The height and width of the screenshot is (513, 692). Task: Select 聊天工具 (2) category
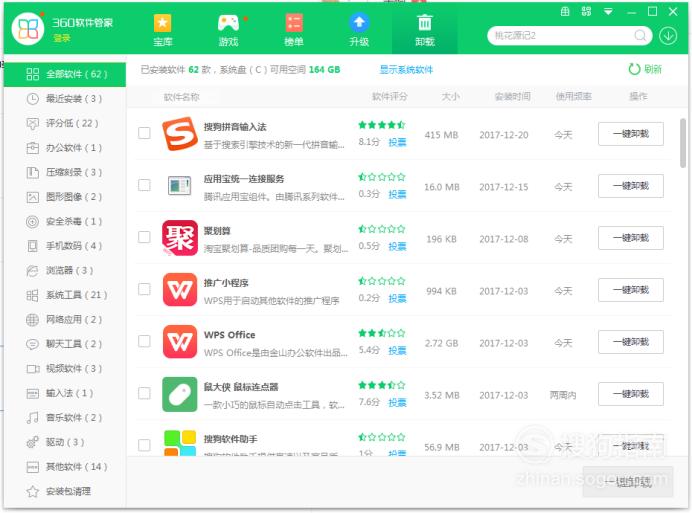coord(65,344)
